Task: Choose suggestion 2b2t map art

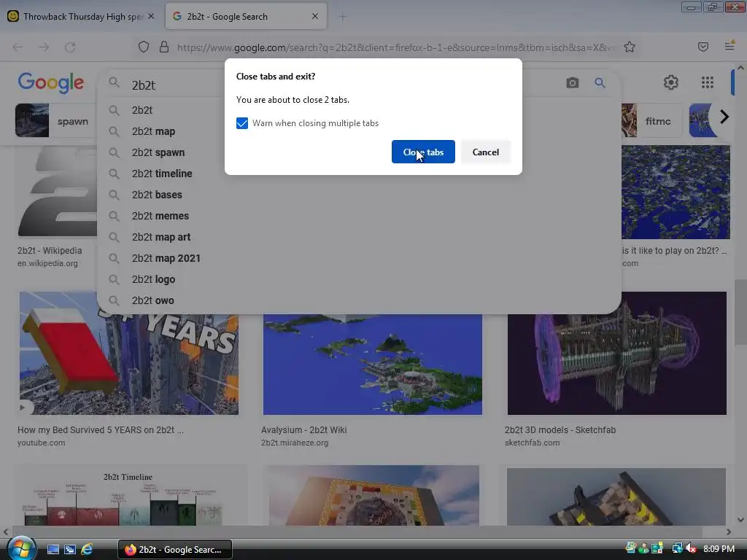Action: [161, 237]
